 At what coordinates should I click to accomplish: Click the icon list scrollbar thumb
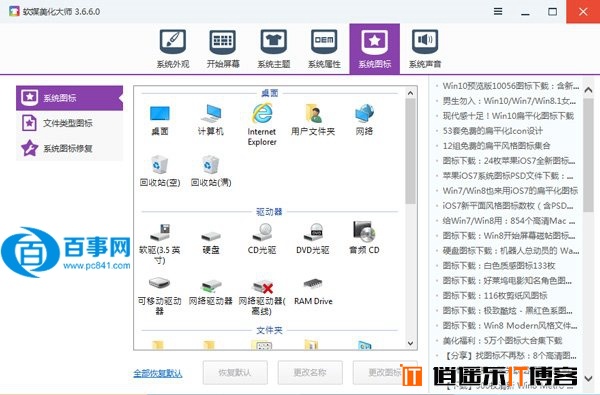pos(411,152)
